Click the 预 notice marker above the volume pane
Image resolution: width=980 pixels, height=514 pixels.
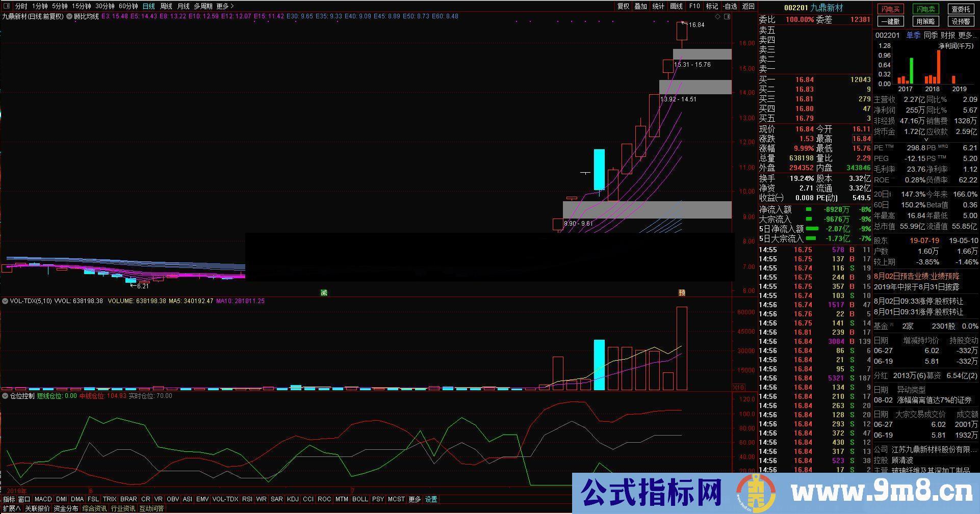pos(682,292)
